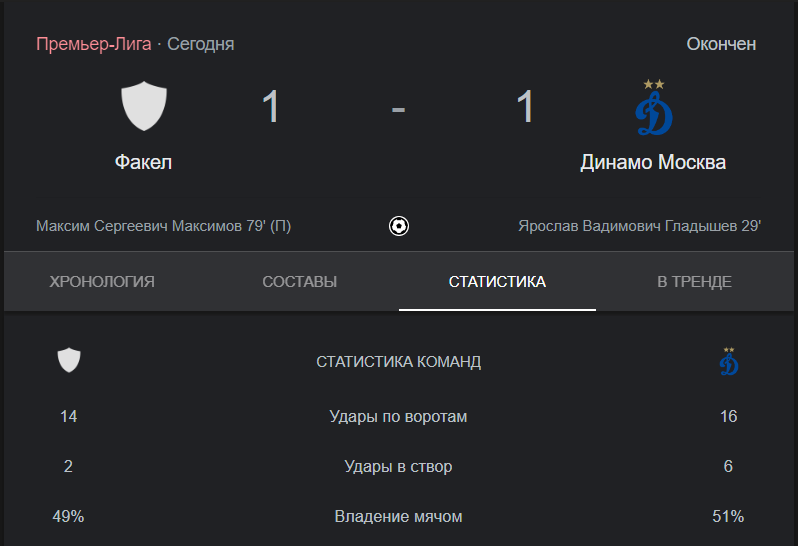The width and height of the screenshot is (798, 546).
Task: Click small Факел shield in team statistics
Action: (69, 360)
